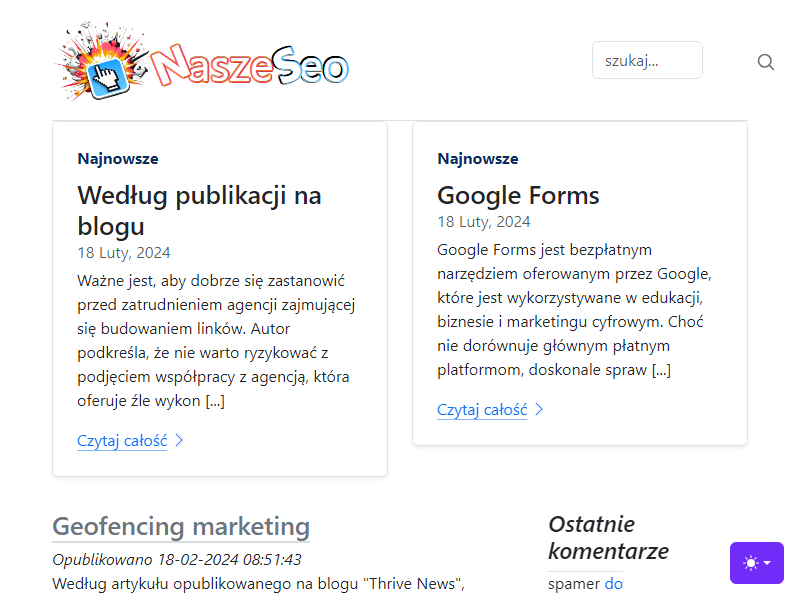Select the 'Według publikacji na blogu' title
The width and height of the screenshot is (800, 600).
coord(199,210)
